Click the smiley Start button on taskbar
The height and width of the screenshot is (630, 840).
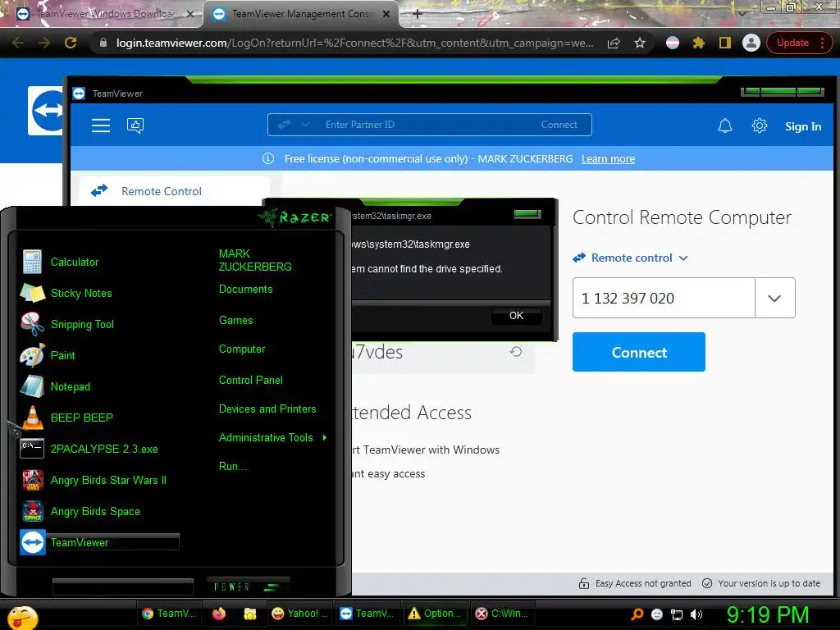pyautogui.click(x=22, y=617)
